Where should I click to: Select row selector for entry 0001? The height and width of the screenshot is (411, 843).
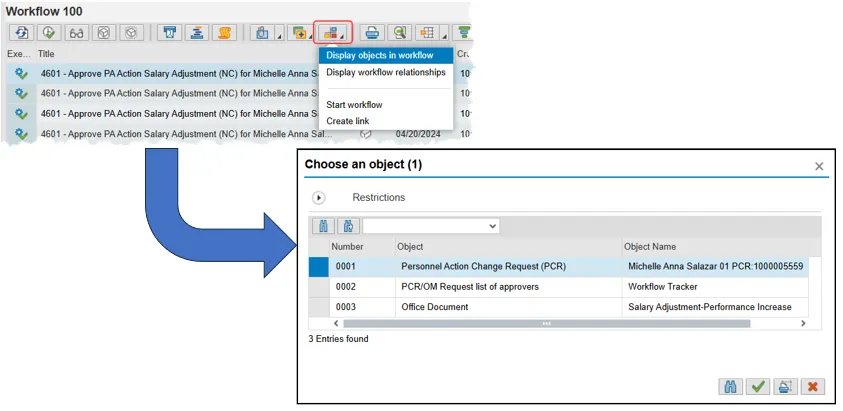pos(319,267)
